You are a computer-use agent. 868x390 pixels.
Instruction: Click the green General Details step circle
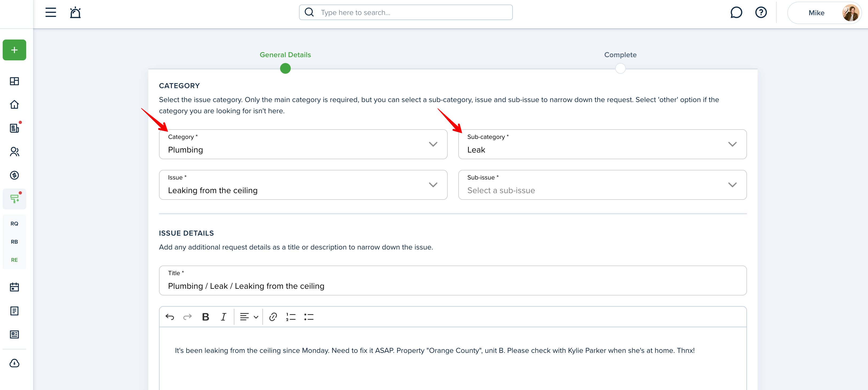pos(285,68)
